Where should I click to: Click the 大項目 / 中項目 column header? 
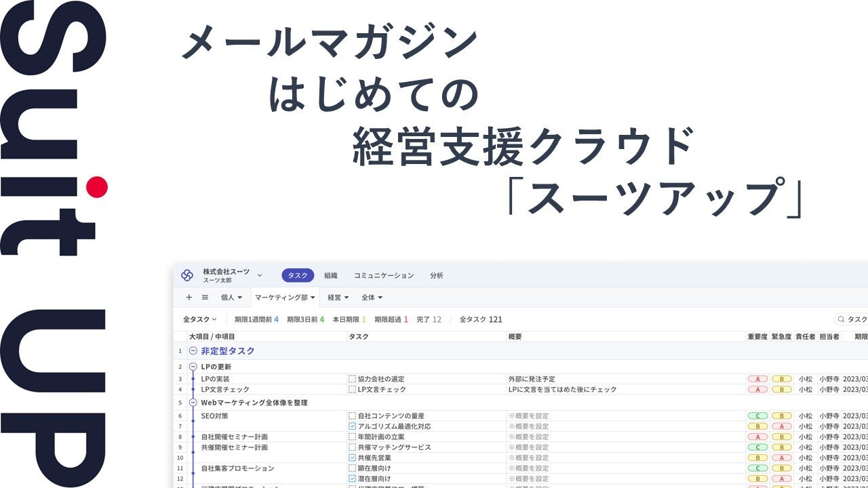(x=212, y=337)
